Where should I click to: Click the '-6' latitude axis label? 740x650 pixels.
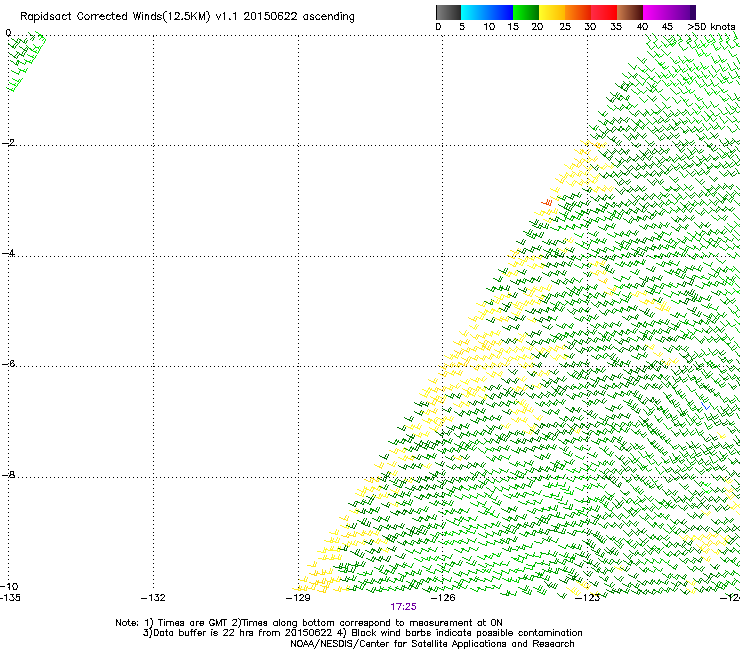(x=8, y=363)
